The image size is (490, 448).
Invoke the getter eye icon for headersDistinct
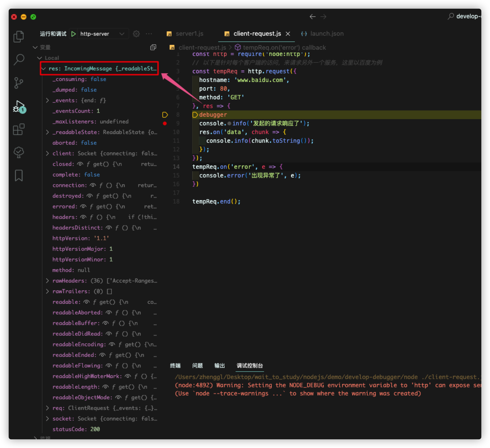(x=109, y=228)
